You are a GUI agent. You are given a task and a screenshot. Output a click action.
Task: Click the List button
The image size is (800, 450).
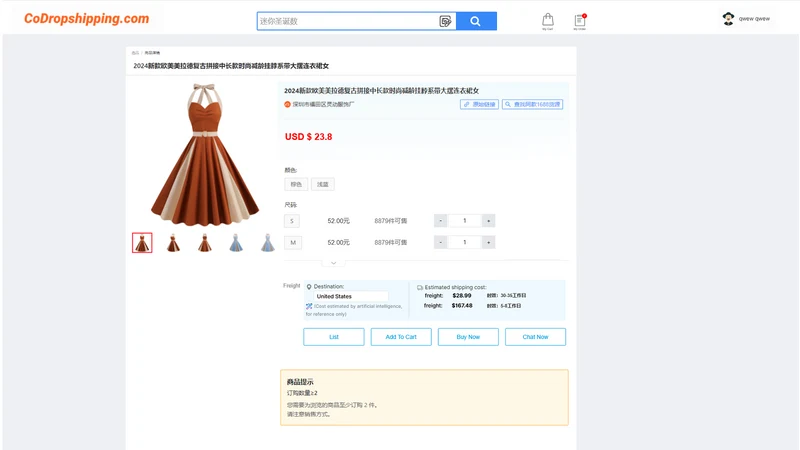tap(334, 337)
